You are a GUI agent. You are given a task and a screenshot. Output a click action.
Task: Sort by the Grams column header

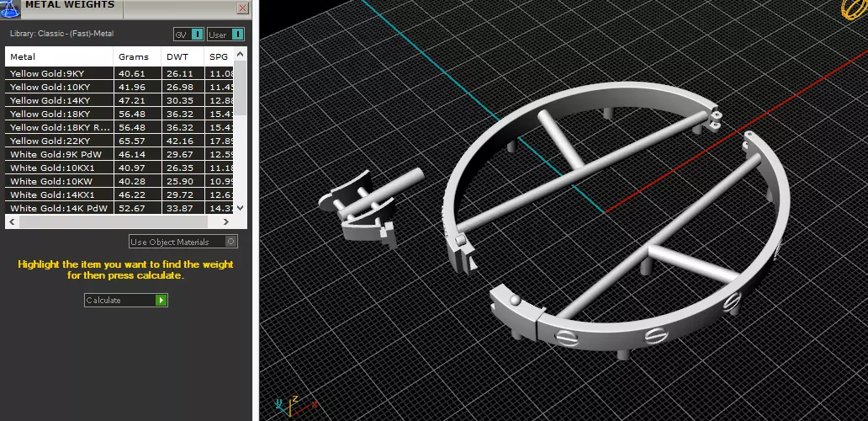138,56
